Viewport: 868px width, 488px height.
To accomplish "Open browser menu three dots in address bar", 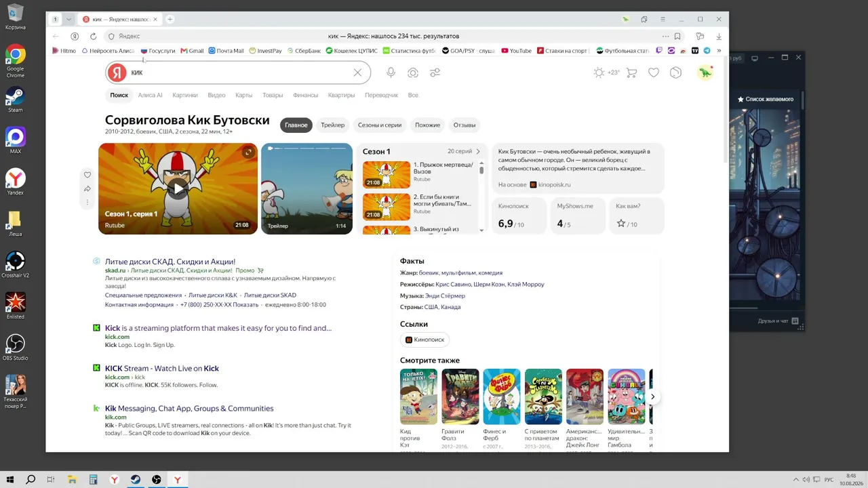I will (666, 36).
